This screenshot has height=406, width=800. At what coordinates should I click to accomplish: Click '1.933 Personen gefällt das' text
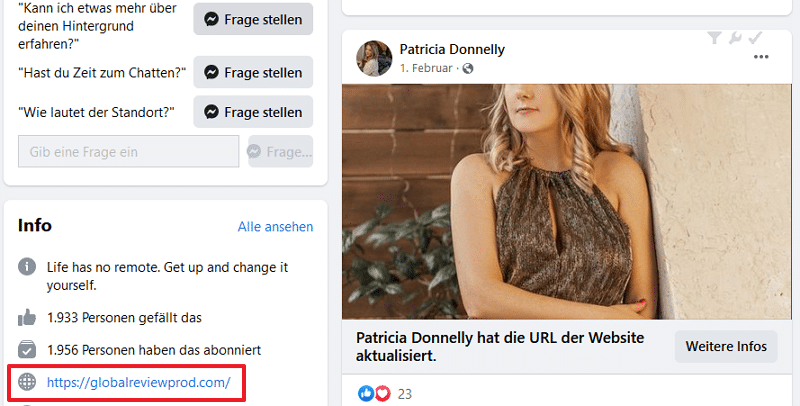(x=124, y=318)
